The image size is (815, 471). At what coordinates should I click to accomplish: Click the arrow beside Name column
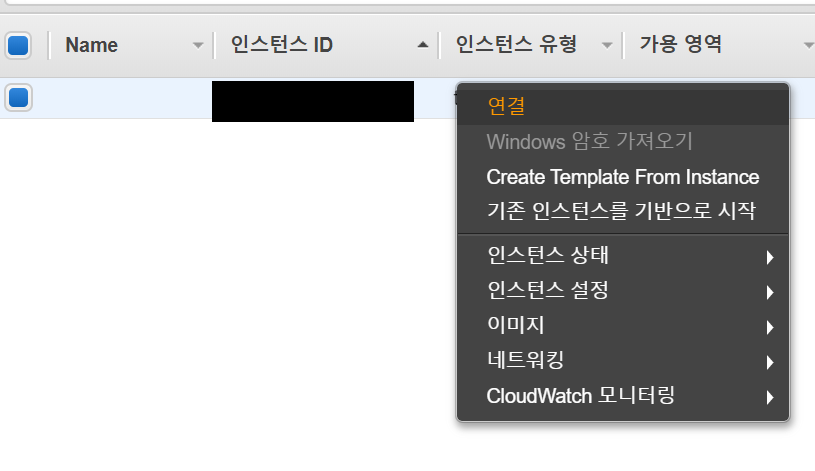click(x=197, y=45)
